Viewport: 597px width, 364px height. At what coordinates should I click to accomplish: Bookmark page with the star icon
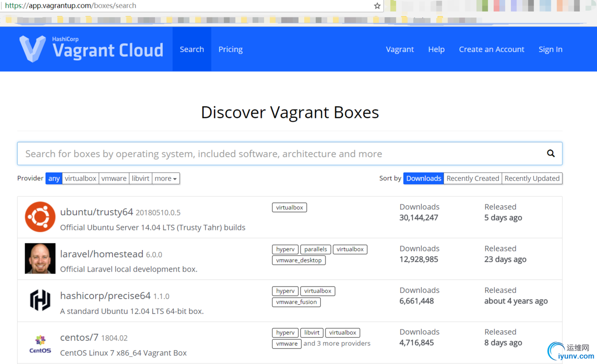tap(377, 6)
